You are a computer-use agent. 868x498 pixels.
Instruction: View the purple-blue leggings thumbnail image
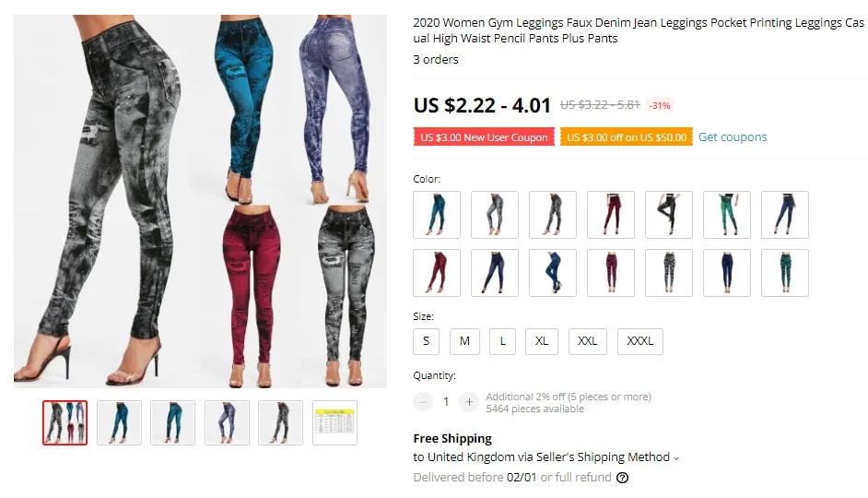coord(227,422)
